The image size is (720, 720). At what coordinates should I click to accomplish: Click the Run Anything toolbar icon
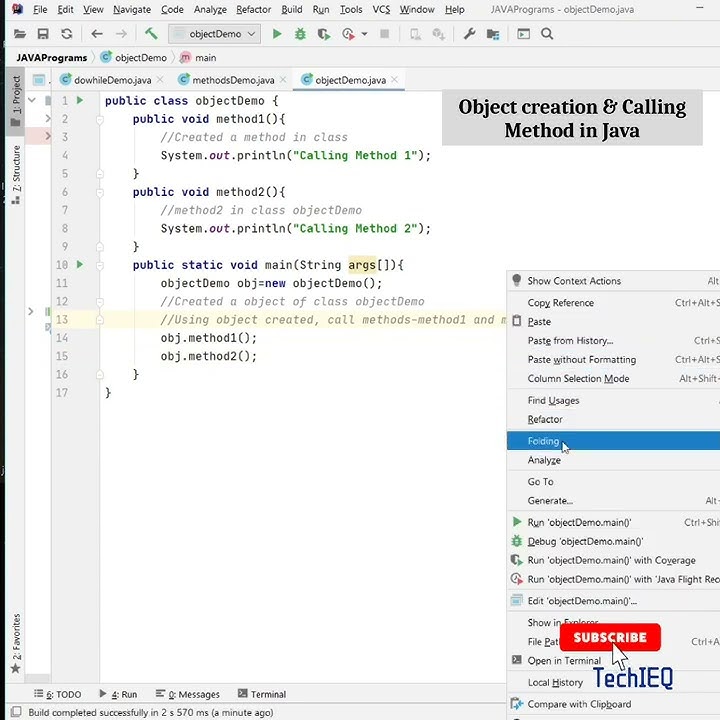click(x=523, y=34)
